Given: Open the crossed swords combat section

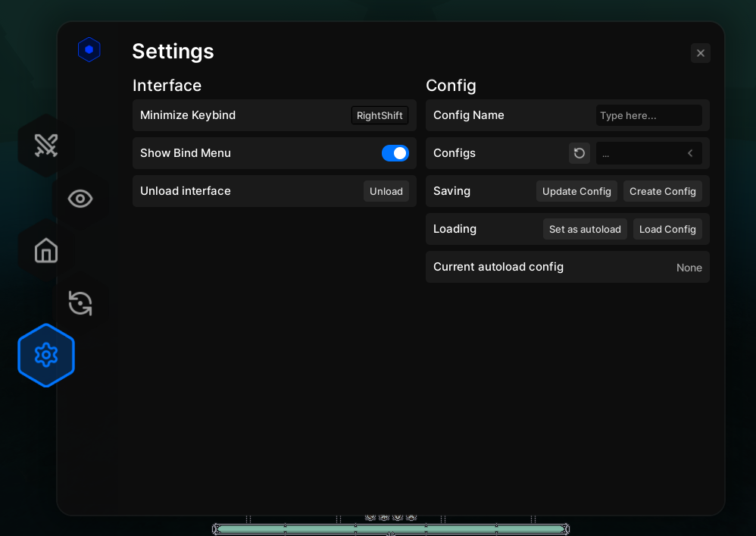Looking at the screenshot, I should point(46,146).
